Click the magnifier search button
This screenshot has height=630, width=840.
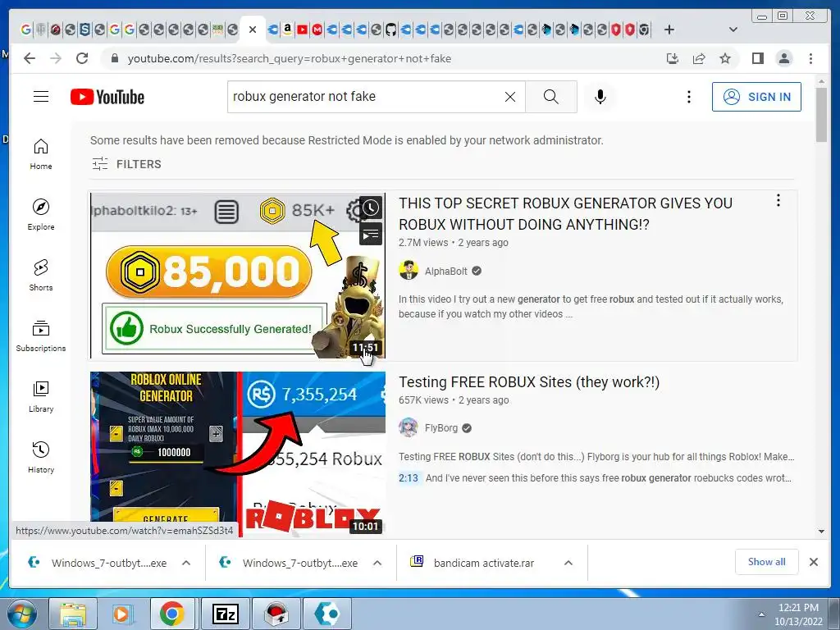(550, 97)
